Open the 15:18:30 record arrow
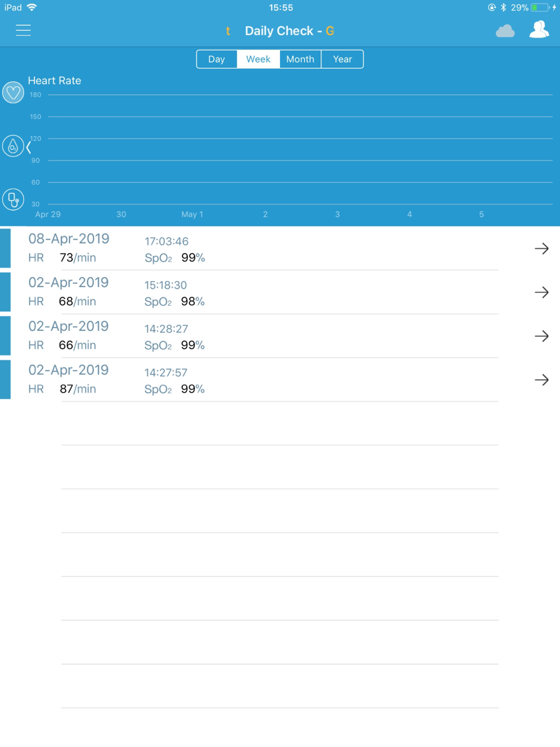This screenshot has height=747, width=560. point(542,292)
